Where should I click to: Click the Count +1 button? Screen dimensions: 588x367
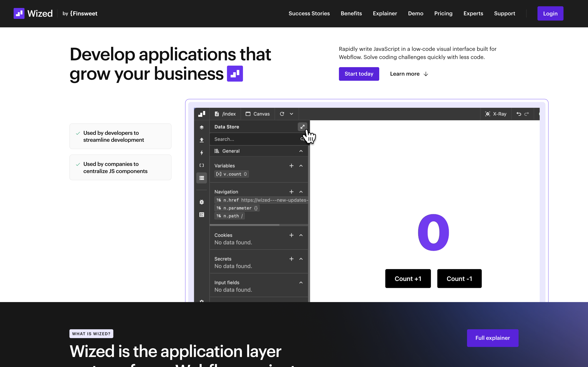(408, 279)
